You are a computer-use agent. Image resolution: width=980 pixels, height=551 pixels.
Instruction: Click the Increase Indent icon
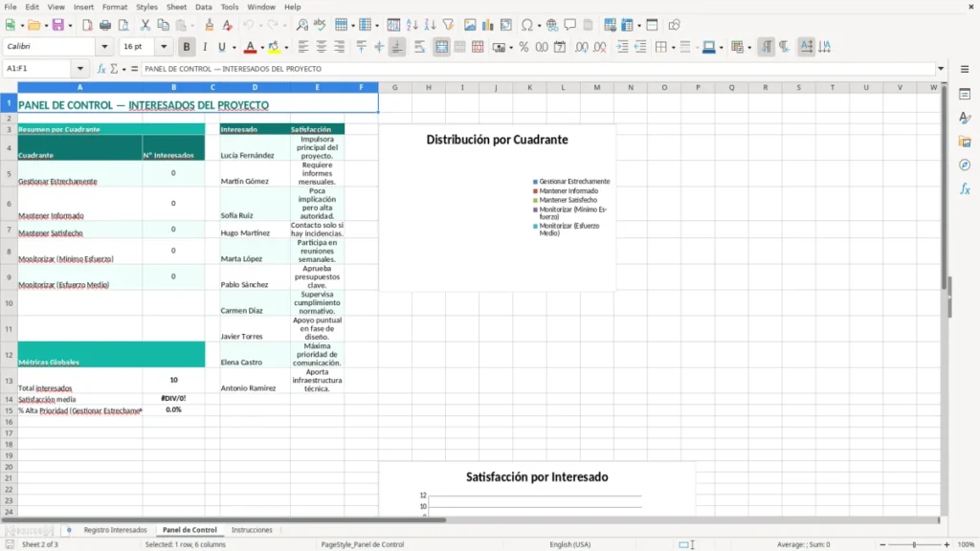pyautogui.click(x=622, y=47)
